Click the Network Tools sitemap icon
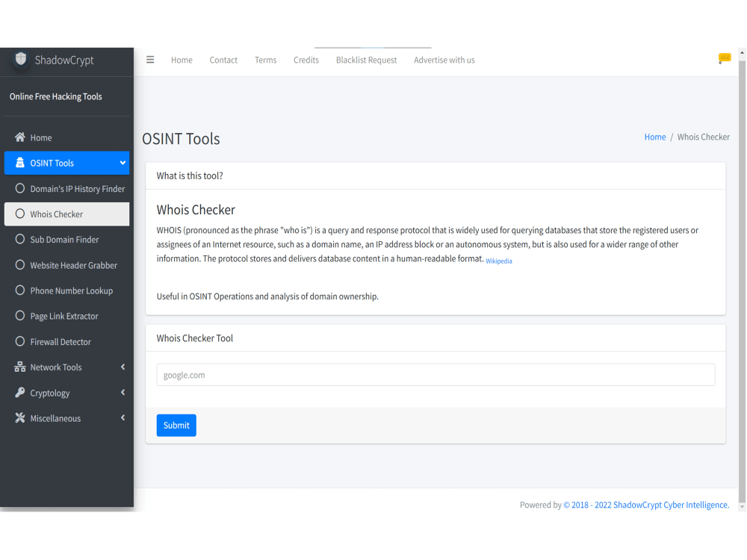The height and width of the screenshot is (560, 747). tap(20, 367)
